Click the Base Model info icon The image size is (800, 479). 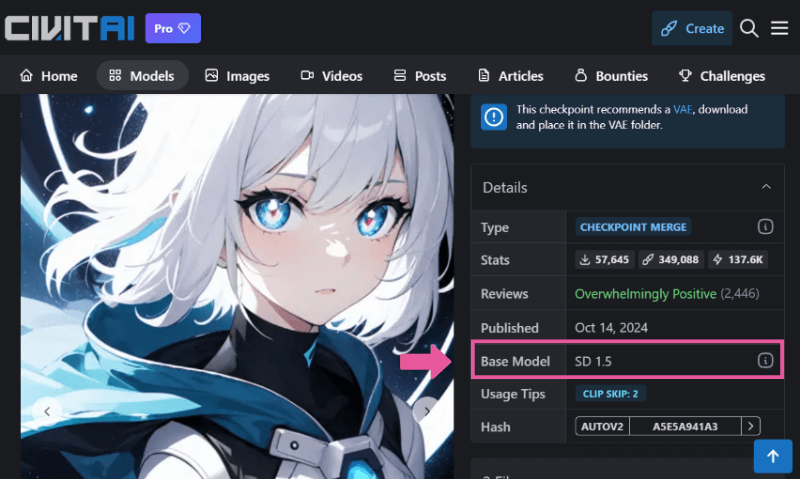pyautogui.click(x=765, y=360)
